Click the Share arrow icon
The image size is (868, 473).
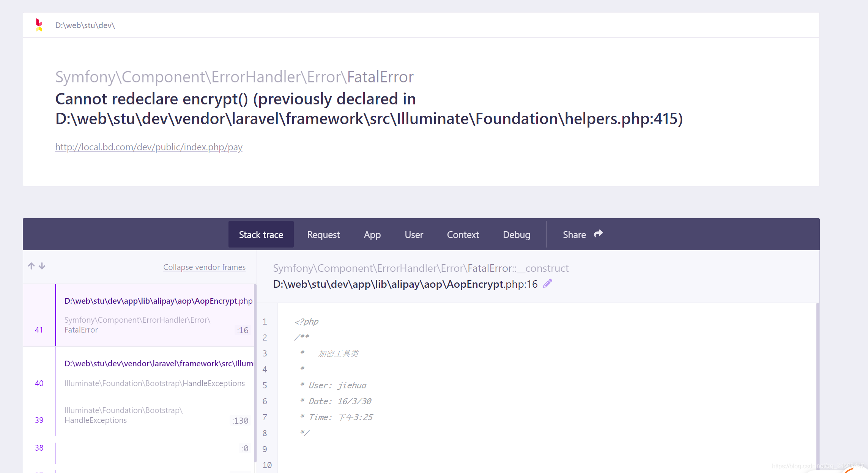pos(598,234)
